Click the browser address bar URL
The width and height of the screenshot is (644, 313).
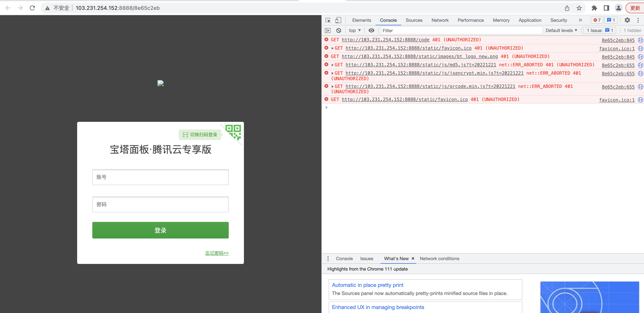click(x=118, y=8)
